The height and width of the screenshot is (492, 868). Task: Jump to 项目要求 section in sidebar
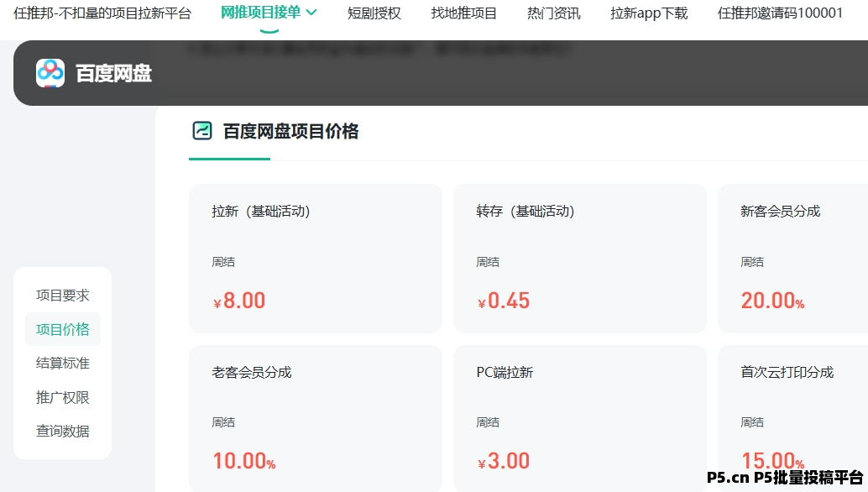tap(63, 296)
